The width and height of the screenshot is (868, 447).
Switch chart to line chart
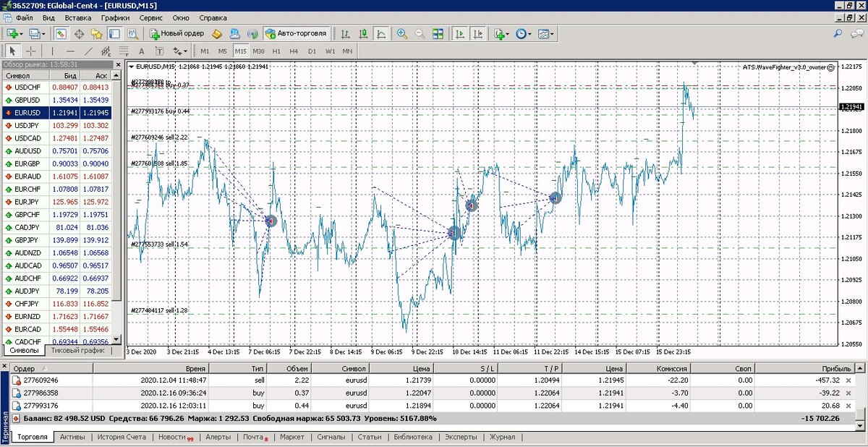381,33
